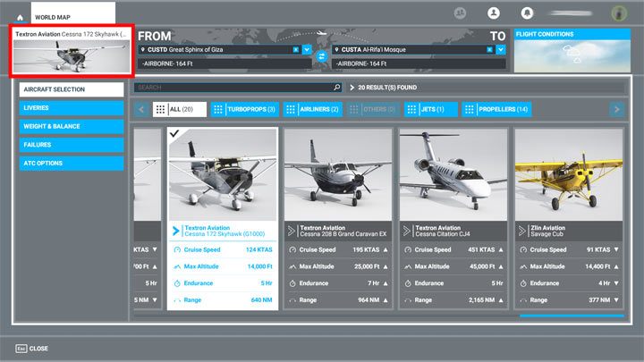Clear the Great Sphinx of Giza departure
The image size is (644, 362).
(296, 49)
